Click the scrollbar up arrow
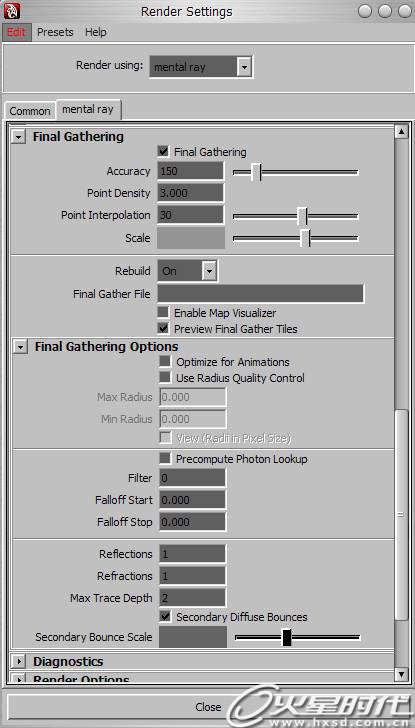This screenshot has width=415, height=728. tap(401, 131)
